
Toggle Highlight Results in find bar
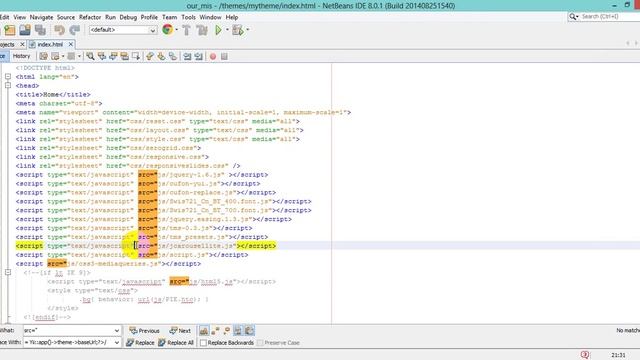click(238, 330)
